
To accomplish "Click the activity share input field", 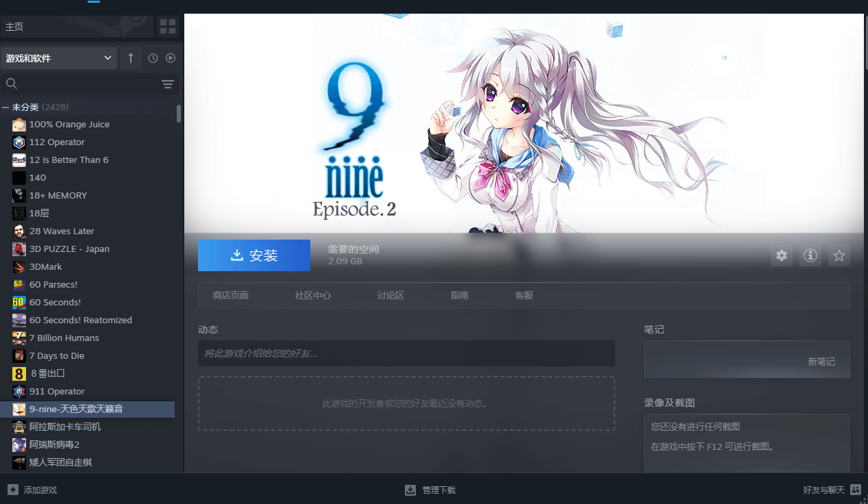I will coord(406,353).
